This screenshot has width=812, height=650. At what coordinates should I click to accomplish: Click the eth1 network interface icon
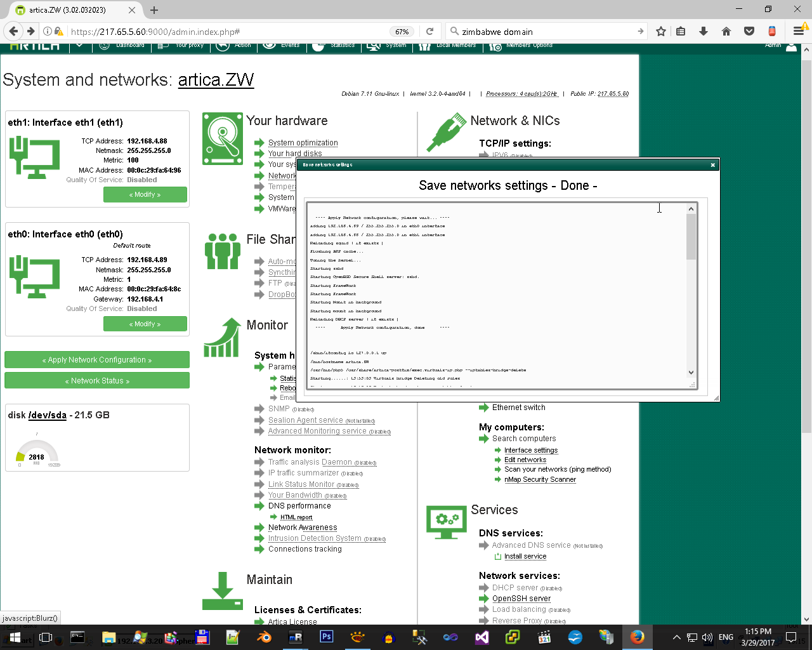34,158
